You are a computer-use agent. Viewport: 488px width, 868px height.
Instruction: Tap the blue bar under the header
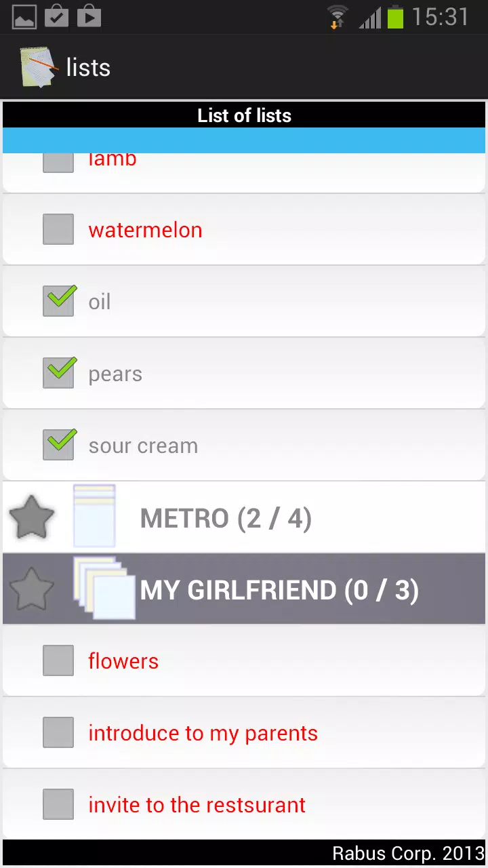244,140
